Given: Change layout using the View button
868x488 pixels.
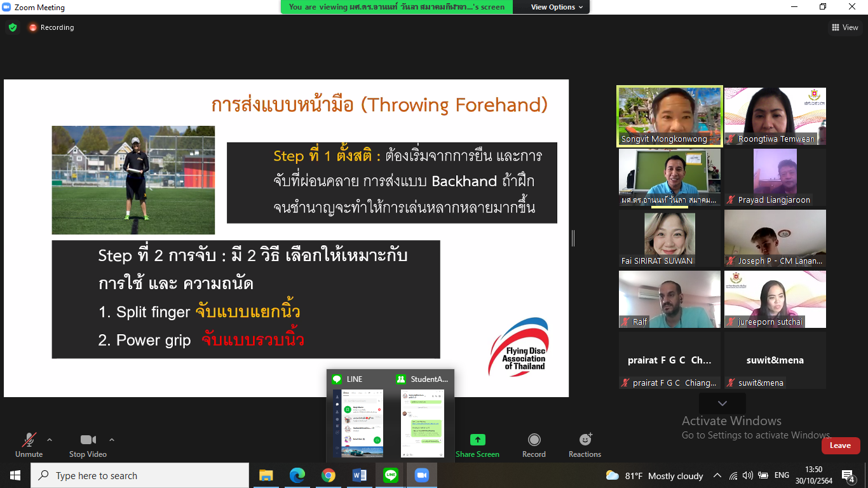Looking at the screenshot, I should 844,27.
